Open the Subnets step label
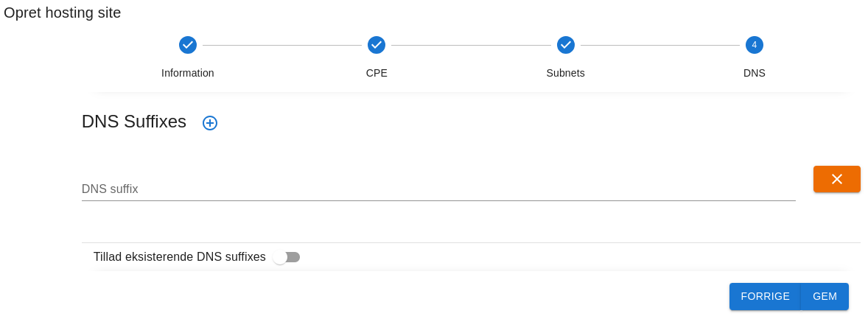Viewport: 868px width, 319px height. coord(566,73)
